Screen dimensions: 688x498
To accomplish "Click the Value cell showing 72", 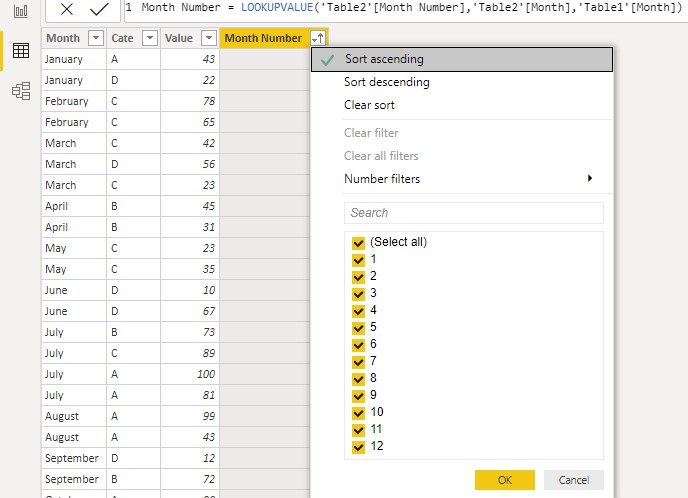I will tap(190, 480).
